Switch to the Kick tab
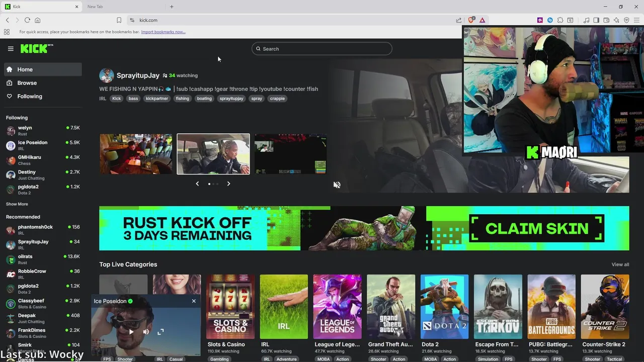The height and width of the screenshot is (362, 644). coord(41,7)
